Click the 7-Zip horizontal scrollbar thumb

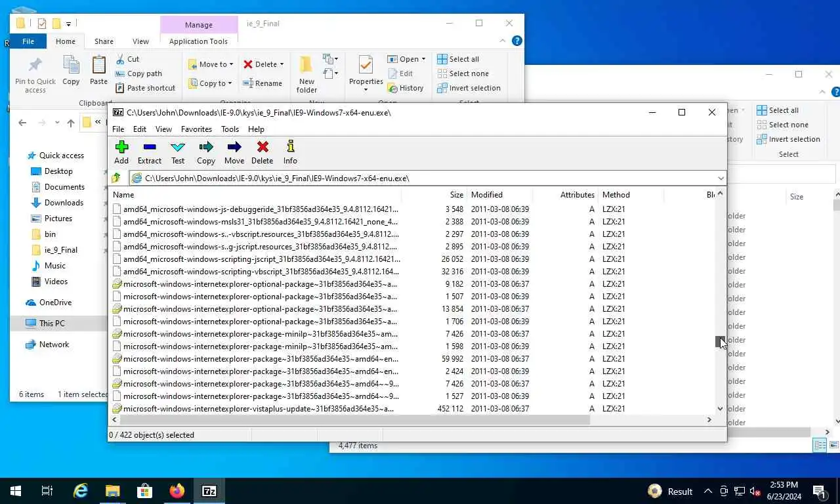pyautogui.click(x=355, y=420)
